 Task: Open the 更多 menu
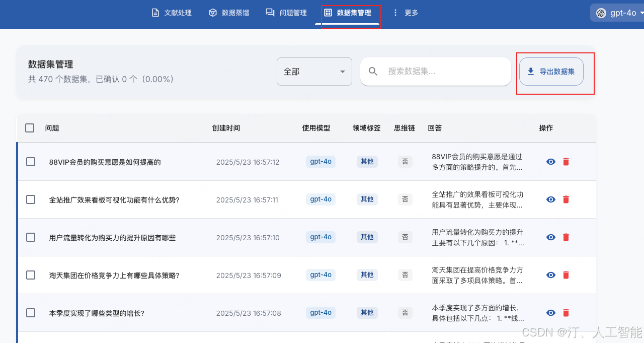(405, 13)
